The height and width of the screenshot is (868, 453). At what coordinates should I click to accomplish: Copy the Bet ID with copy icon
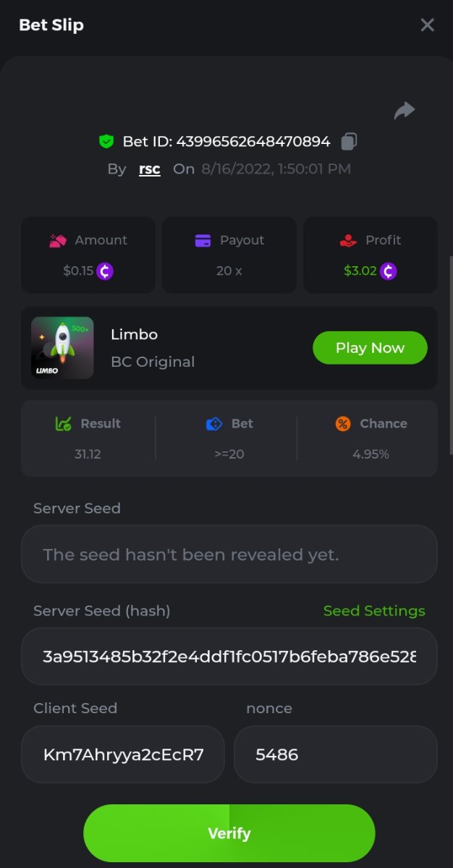click(x=349, y=141)
